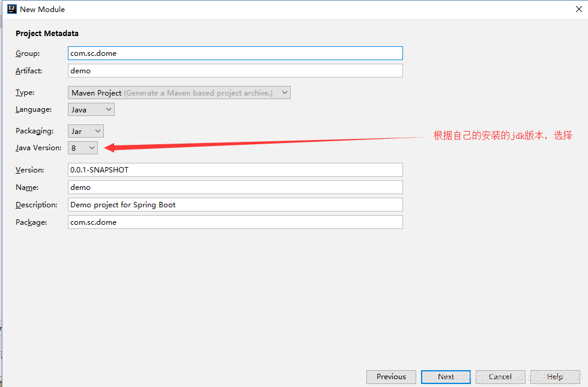The image size is (588, 387).
Task: Open Help for this dialog
Action: tap(555, 377)
